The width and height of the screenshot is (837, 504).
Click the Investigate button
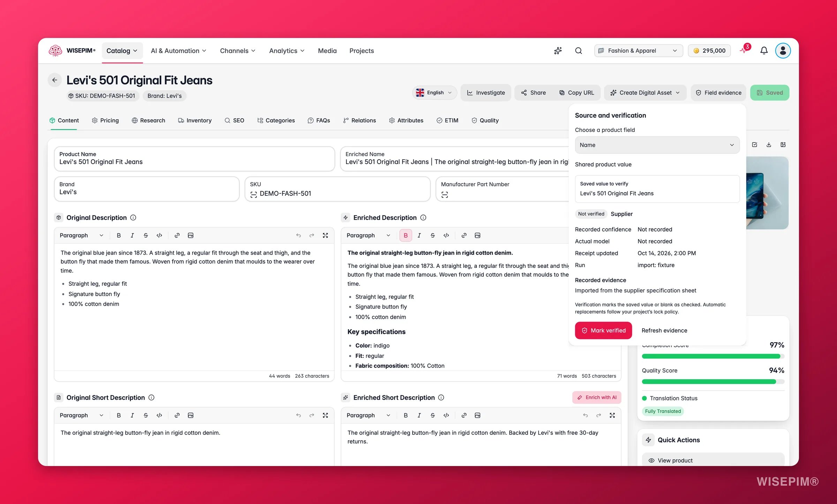pyautogui.click(x=486, y=93)
